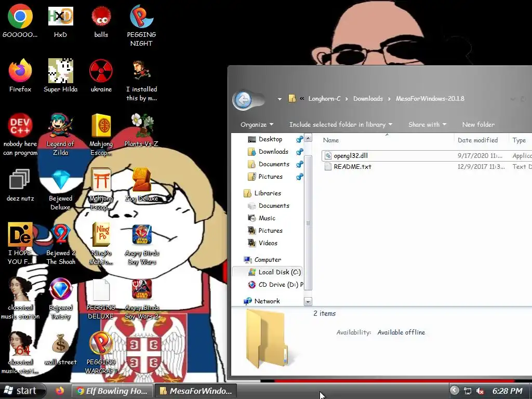This screenshot has width=532, height=399.
Task: Select the Libraries node in navigation pane
Action: (x=268, y=193)
